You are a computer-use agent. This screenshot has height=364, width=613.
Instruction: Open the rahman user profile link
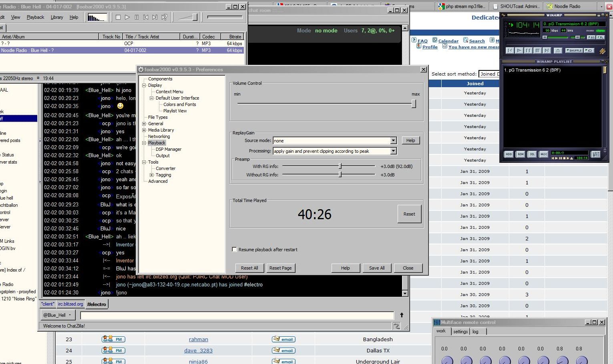(x=199, y=339)
